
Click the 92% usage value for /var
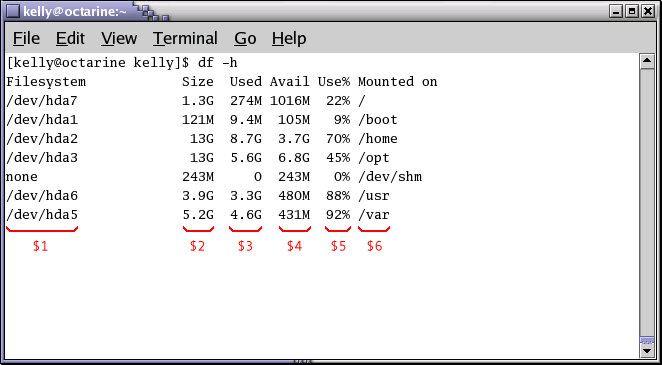pyautogui.click(x=338, y=215)
